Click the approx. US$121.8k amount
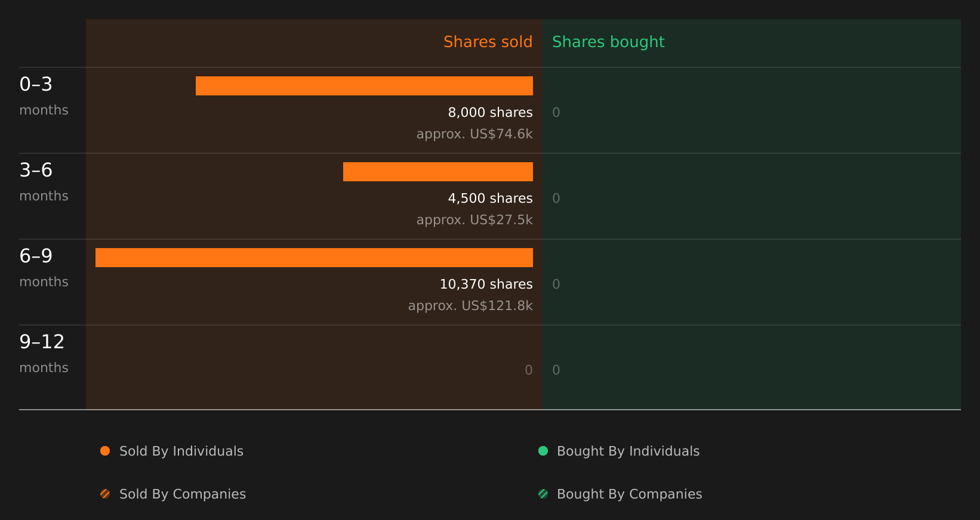The height and width of the screenshot is (520, 980). coord(470,306)
